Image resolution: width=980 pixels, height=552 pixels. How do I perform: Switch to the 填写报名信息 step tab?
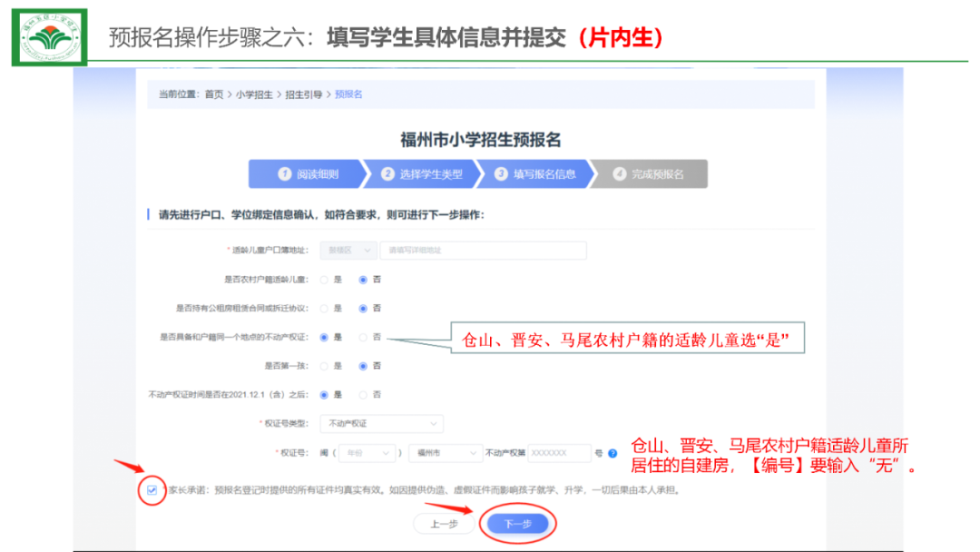coord(535,174)
